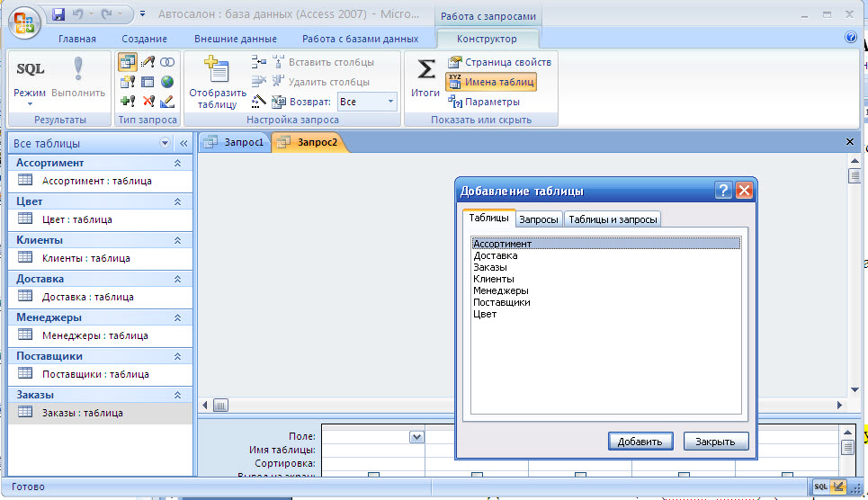
Task: Open the Поле field dropdown arrow
Action: (416, 437)
